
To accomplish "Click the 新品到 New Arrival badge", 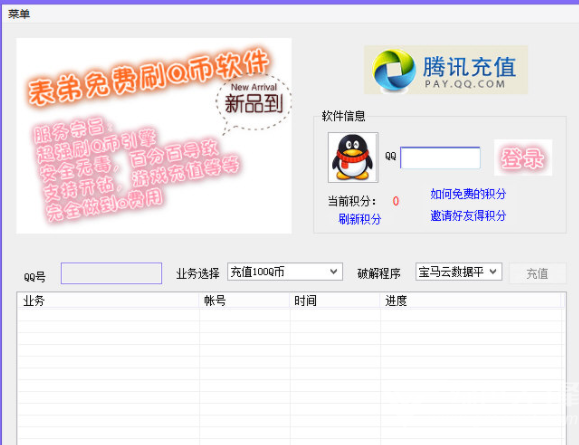I will pos(254,103).
